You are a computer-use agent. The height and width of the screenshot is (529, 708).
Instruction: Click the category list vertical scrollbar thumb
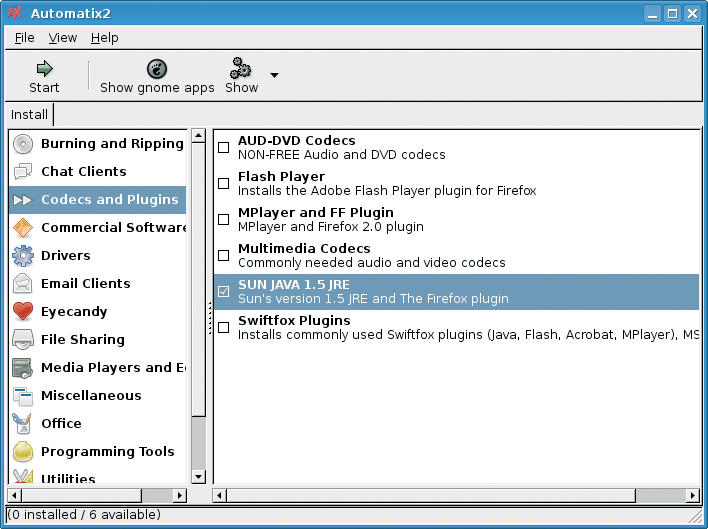pos(198,279)
